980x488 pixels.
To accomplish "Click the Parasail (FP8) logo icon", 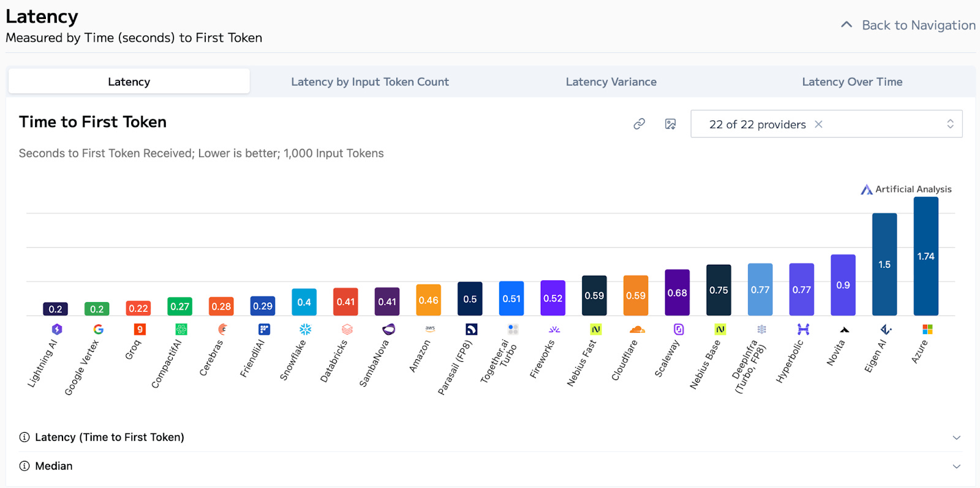I will [472, 329].
